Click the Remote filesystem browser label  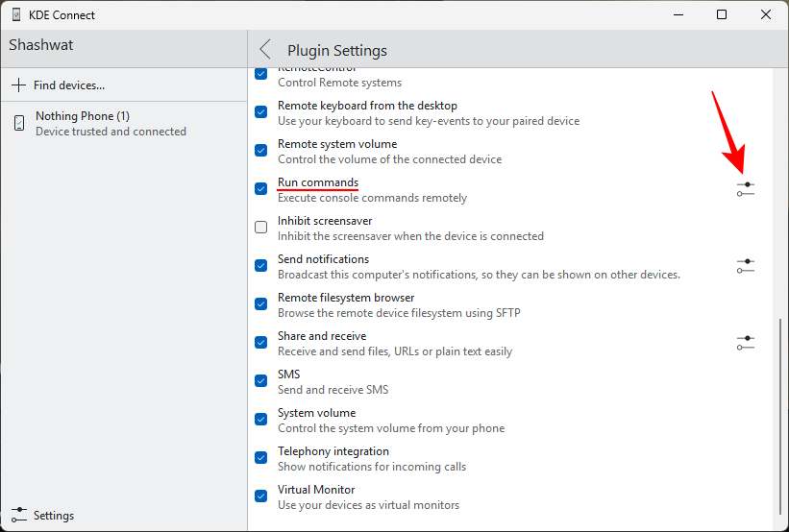point(346,298)
